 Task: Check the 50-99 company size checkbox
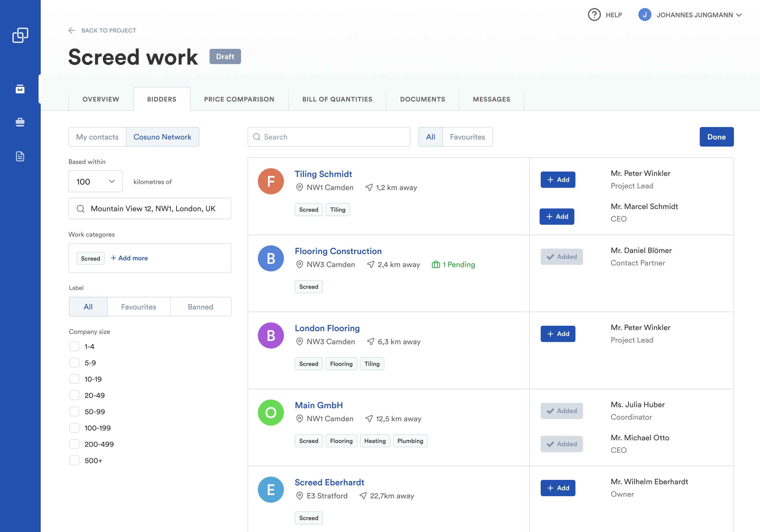coord(74,411)
